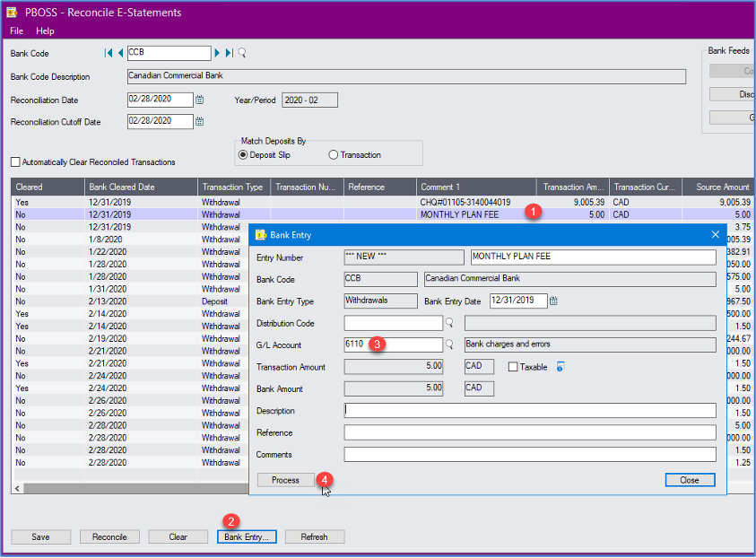Select Deposit Slip matching option

pos(243,155)
